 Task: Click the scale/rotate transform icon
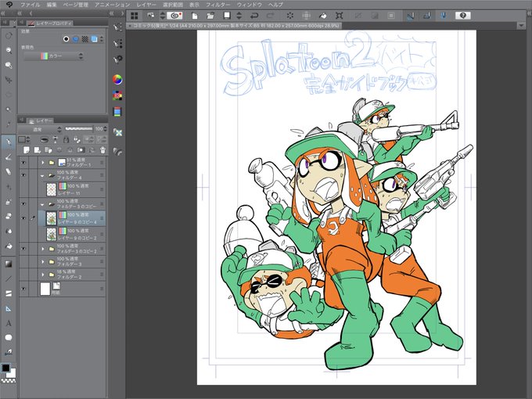(x=339, y=16)
